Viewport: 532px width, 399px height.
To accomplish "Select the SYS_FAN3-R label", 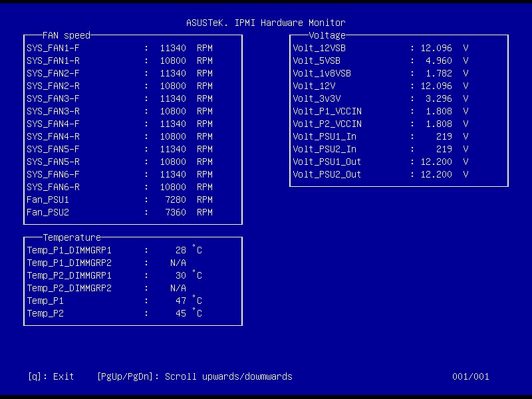I will click(x=53, y=111).
